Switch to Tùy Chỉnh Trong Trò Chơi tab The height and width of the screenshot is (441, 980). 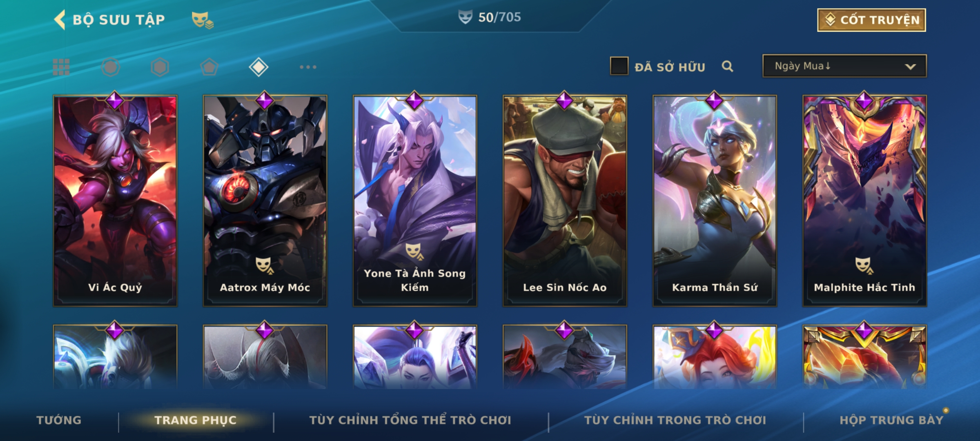point(675,420)
